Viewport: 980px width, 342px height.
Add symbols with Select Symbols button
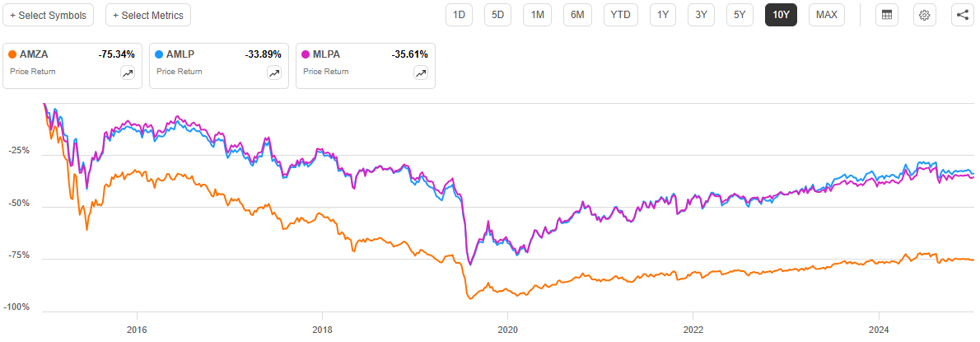(x=48, y=15)
